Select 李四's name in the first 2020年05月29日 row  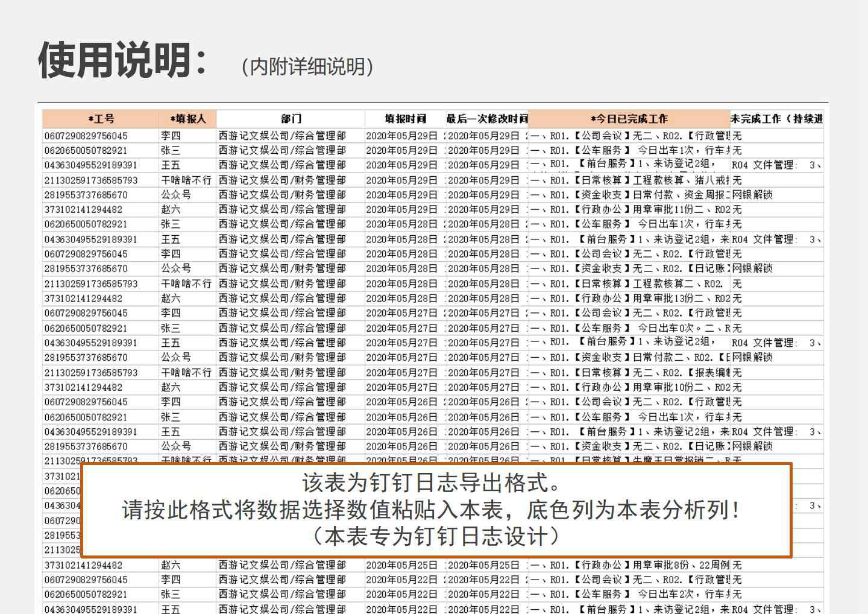[187, 136]
